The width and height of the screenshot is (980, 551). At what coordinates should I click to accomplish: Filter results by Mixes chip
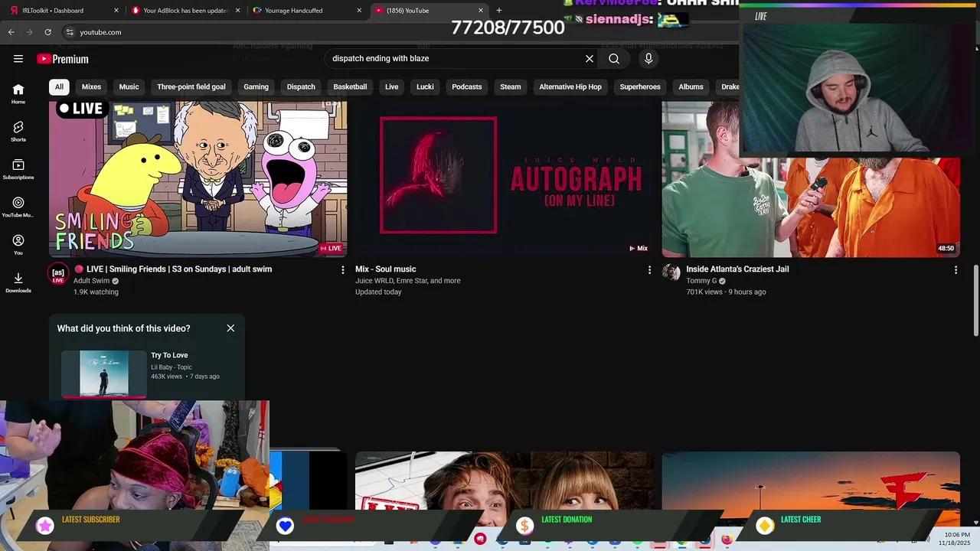(91, 86)
